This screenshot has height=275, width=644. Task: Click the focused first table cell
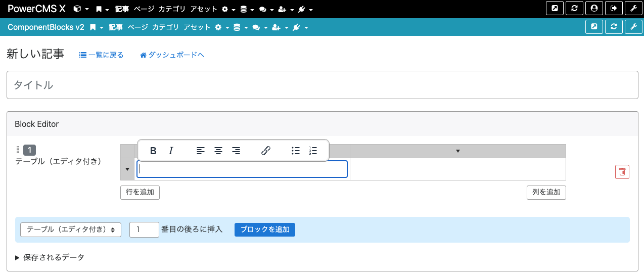pos(242,169)
